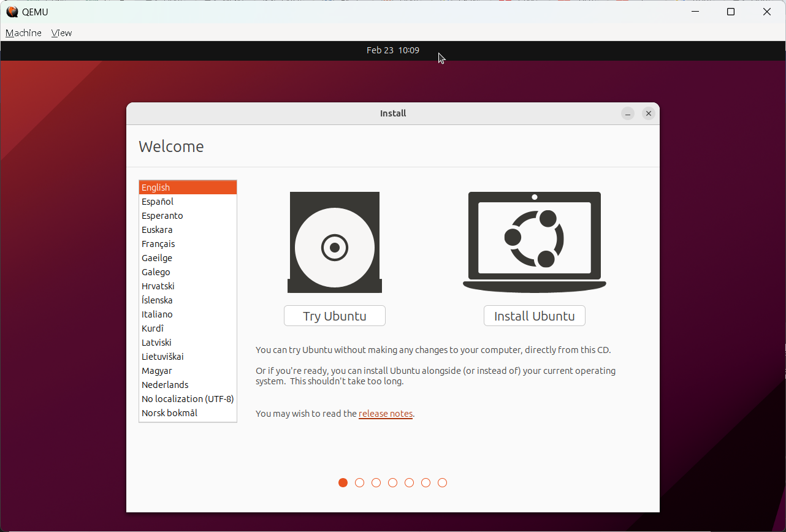Screen dimensions: 786x532
Task: Click the Install Ubuntu button
Action: 535,316
